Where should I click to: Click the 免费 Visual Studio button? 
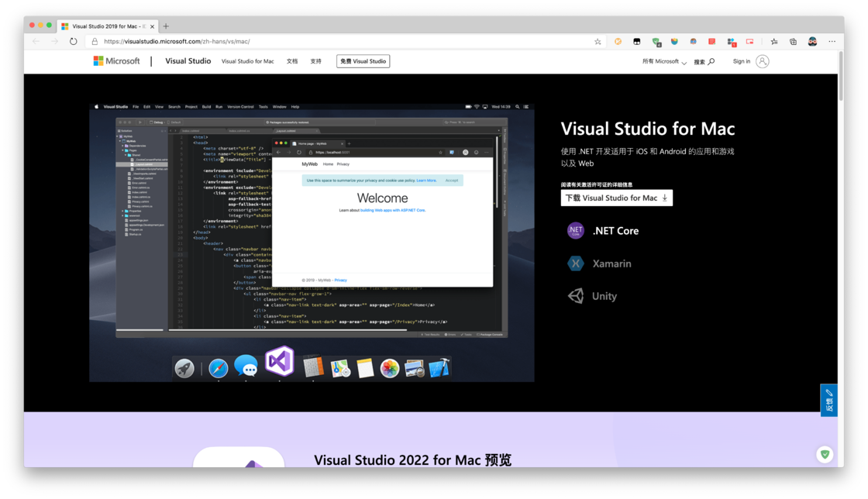click(x=363, y=60)
